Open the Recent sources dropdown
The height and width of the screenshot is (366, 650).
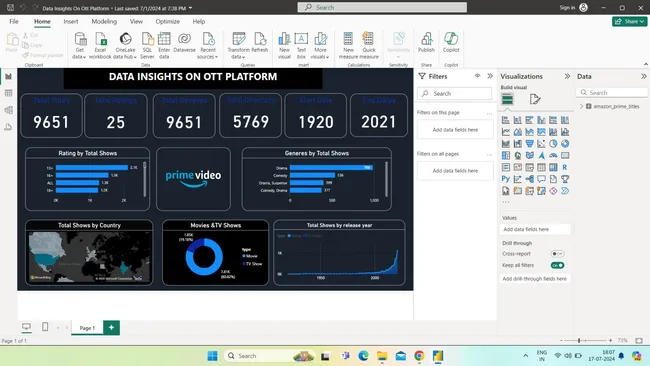click(208, 46)
